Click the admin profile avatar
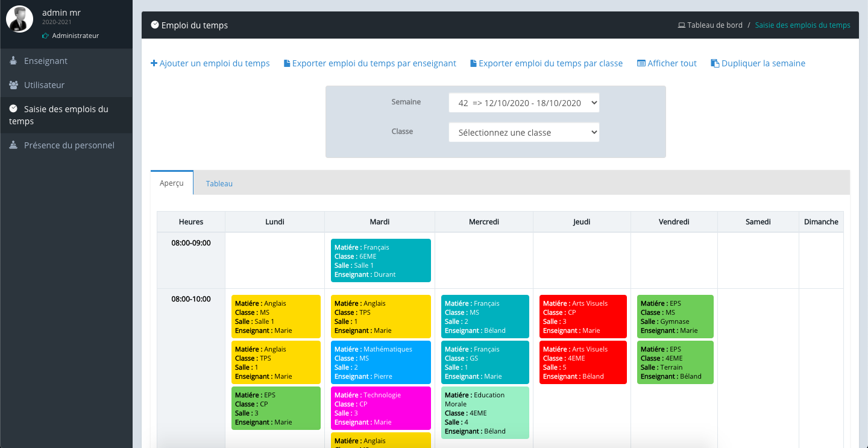 (19, 19)
